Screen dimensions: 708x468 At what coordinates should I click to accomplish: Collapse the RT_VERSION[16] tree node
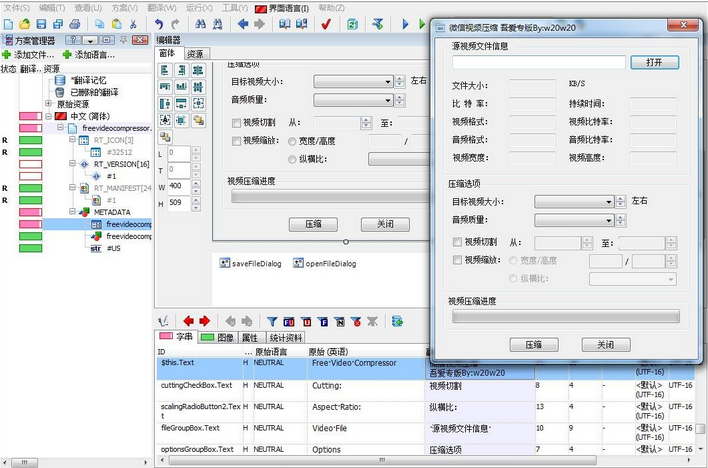(x=72, y=164)
